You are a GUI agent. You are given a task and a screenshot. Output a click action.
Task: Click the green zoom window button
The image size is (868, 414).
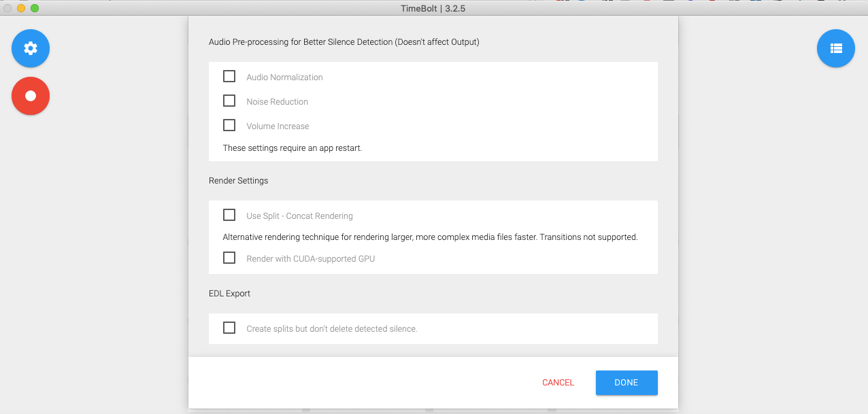(x=35, y=8)
